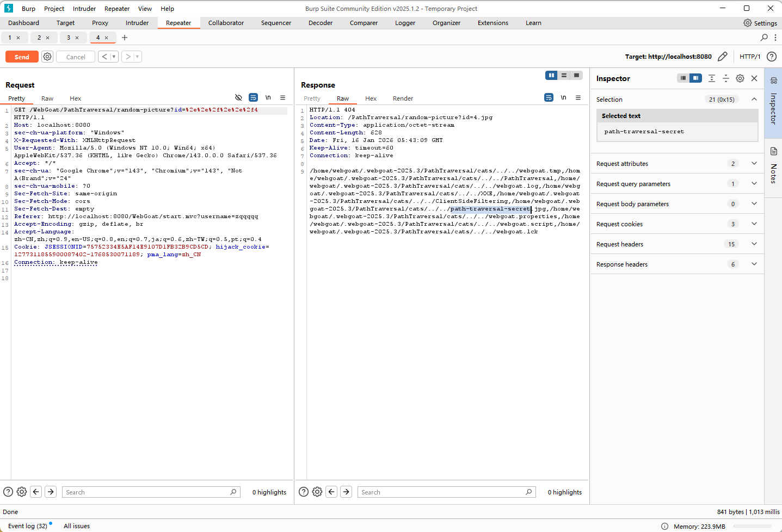
Task: Open the Request panel hamburger menu
Action: pyautogui.click(x=282, y=98)
